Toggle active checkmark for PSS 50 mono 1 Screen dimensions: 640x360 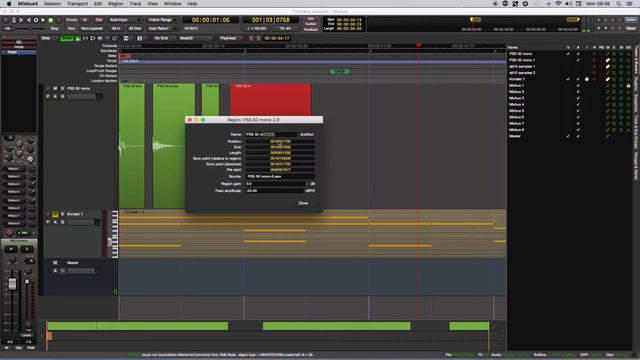[578, 60]
